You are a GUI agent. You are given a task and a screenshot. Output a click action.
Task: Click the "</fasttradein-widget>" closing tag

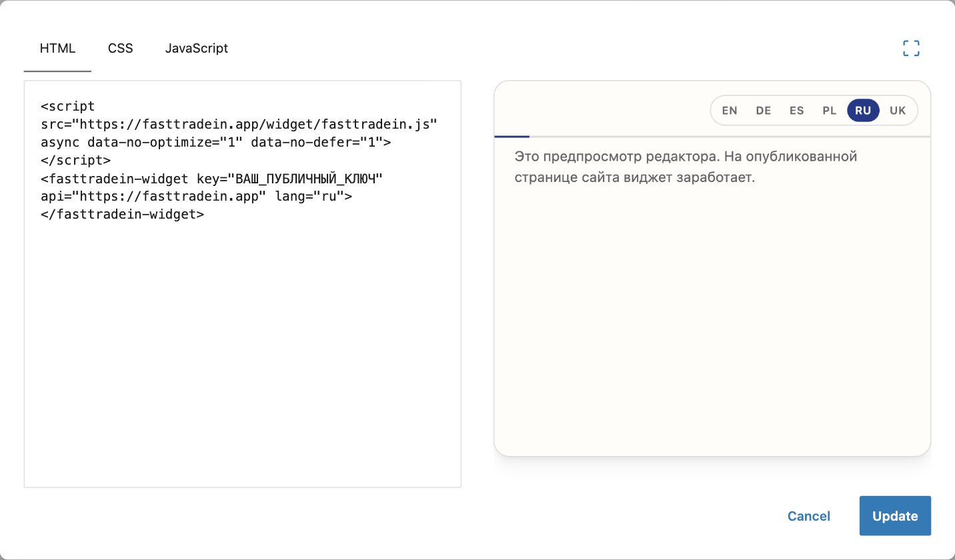pyautogui.click(x=123, y=215)
